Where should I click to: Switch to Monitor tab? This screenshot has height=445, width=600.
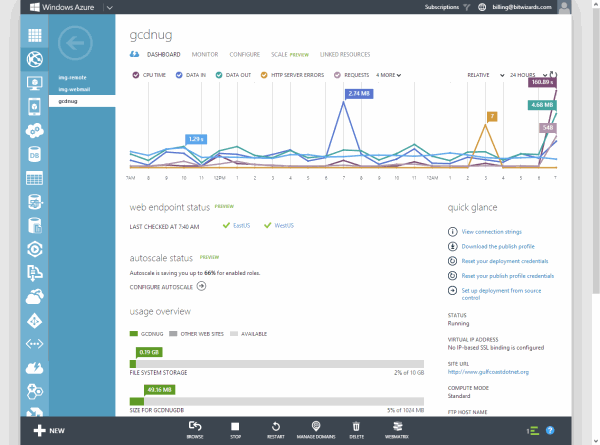pos(205,54)
